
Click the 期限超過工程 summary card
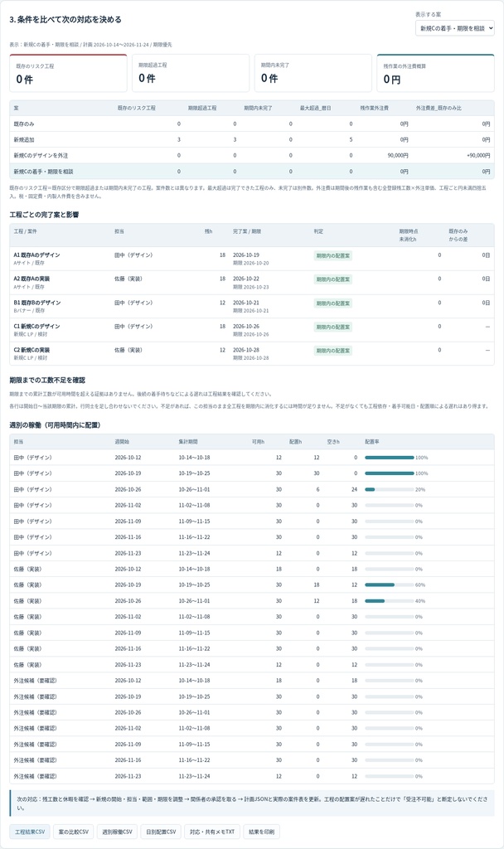[x=191, y=73]
